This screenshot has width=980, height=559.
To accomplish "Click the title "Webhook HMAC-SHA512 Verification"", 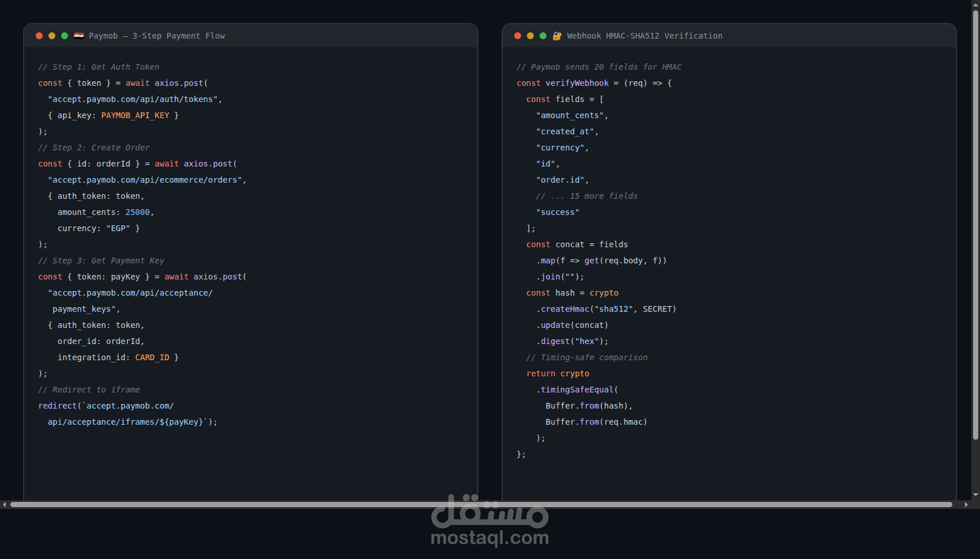I will (644, 36).
